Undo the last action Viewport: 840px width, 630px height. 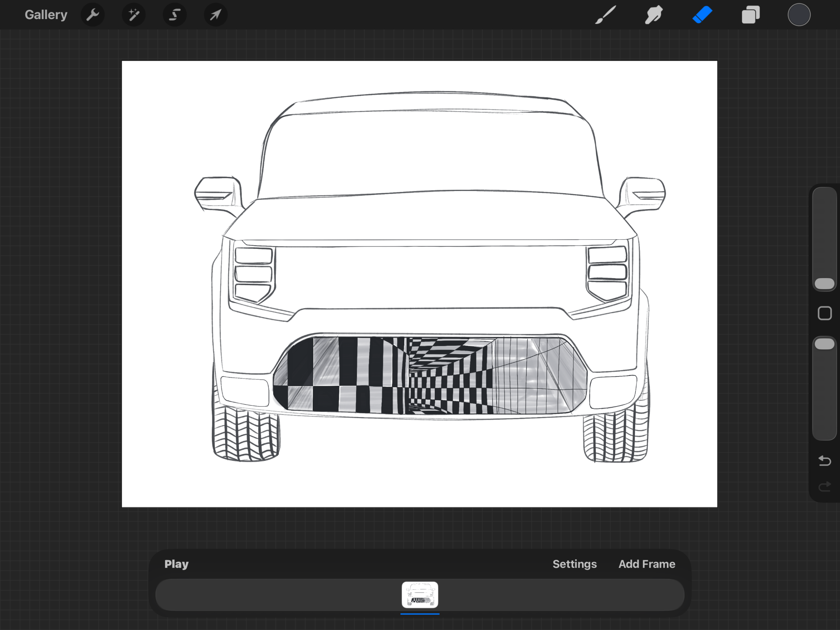point(825,461)
